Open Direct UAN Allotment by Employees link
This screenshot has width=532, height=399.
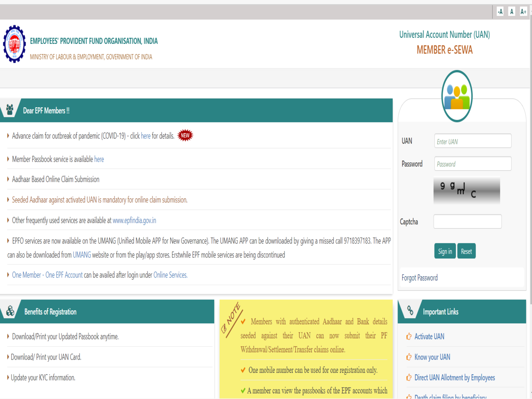(454, 378)
